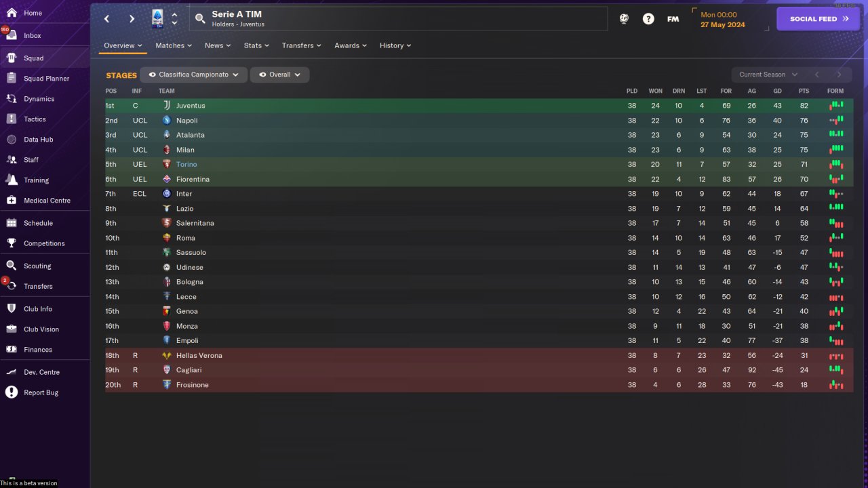This screenshot has width=868, height=488.
Task: Open the Data Hub icon
Action: click(11, 140)
